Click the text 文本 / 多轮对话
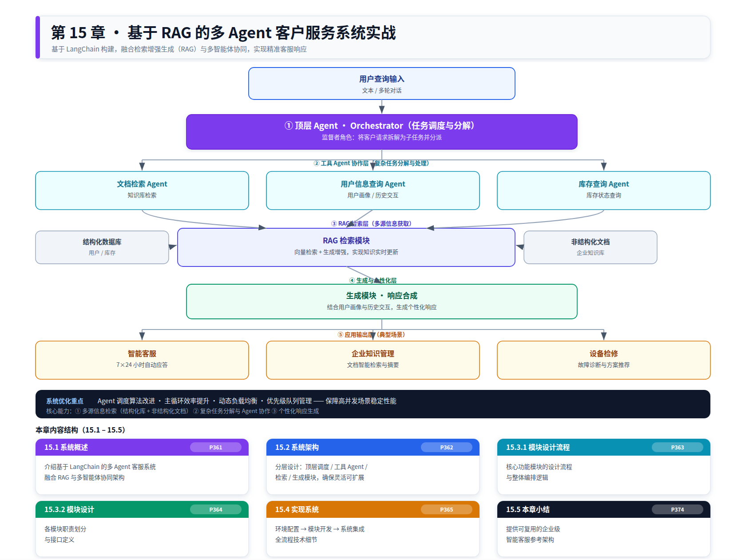Screen dimensions: 737x560 (x=382, y=91)
